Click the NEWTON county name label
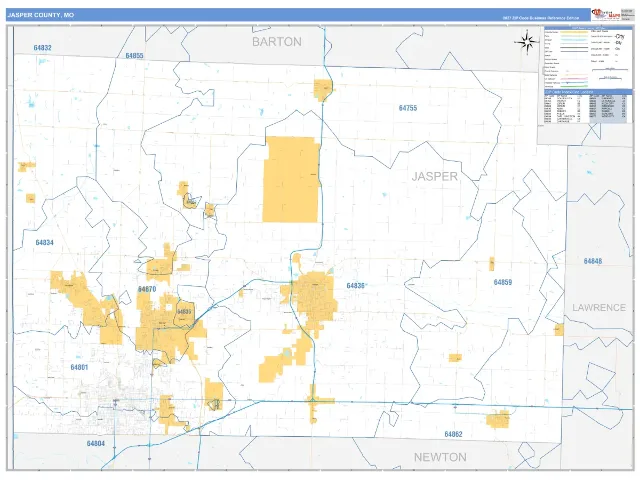 (x=440, y=457)
